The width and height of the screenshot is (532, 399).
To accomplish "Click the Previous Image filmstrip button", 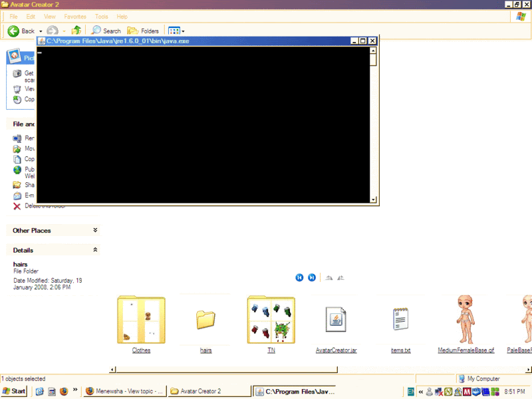I will tap(299, 277).
